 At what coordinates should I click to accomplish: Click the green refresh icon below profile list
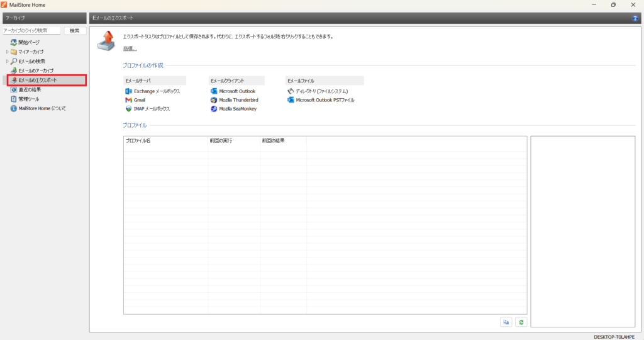[521, 322]
